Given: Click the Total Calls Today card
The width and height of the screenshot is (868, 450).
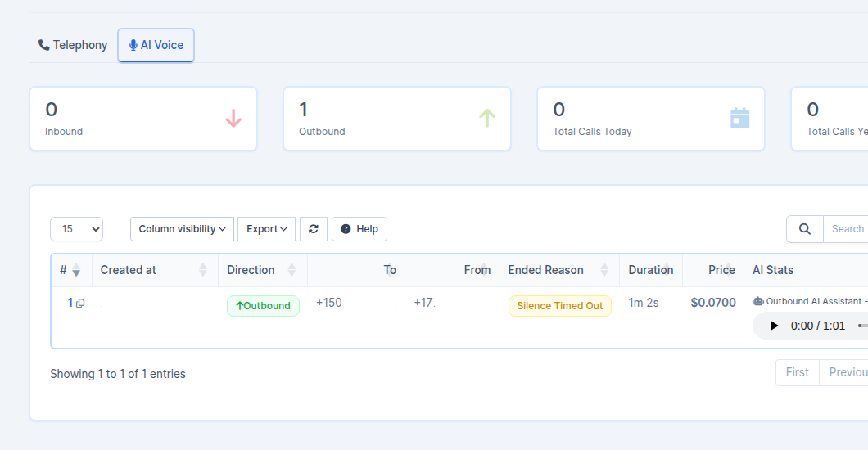Looking at the screenshot, I should point(651,119).
